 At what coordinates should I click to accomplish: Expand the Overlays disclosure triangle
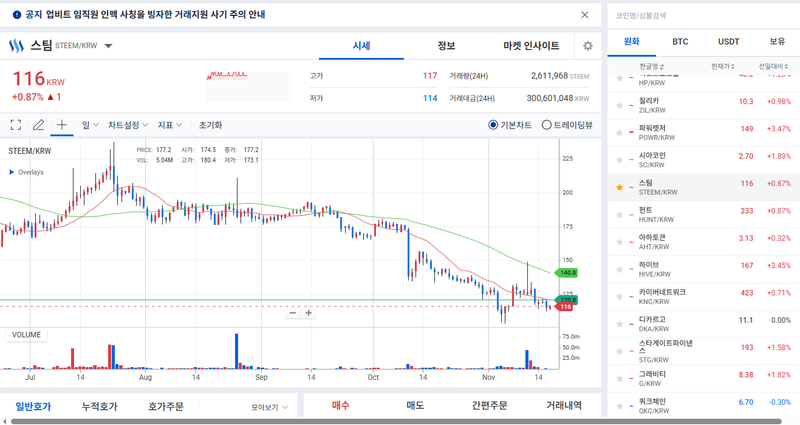coord(12,172)
